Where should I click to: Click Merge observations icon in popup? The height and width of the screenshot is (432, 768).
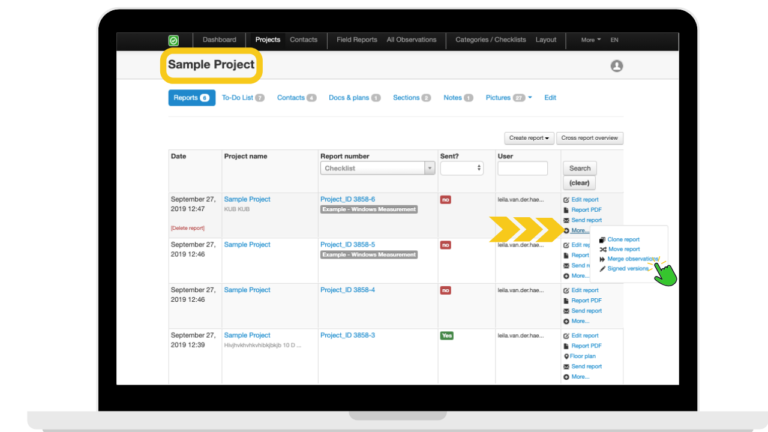[602, 259]
